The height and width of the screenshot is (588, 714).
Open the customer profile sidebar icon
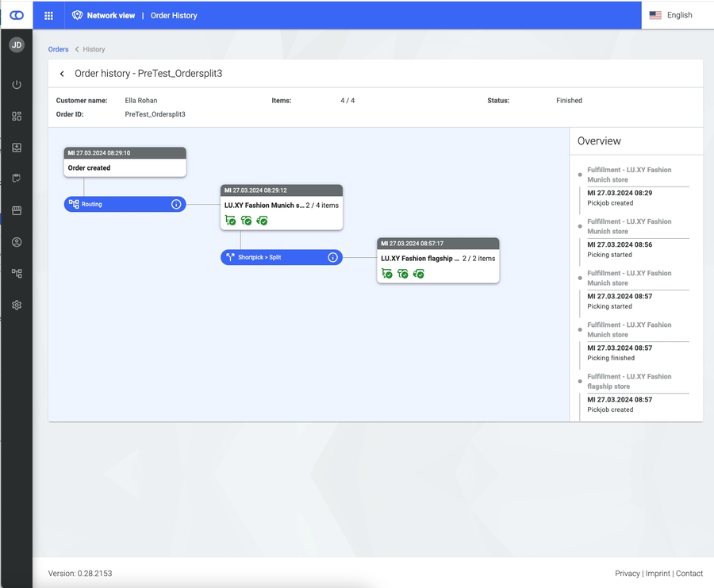pyautogui.click(x=17, y=242)
